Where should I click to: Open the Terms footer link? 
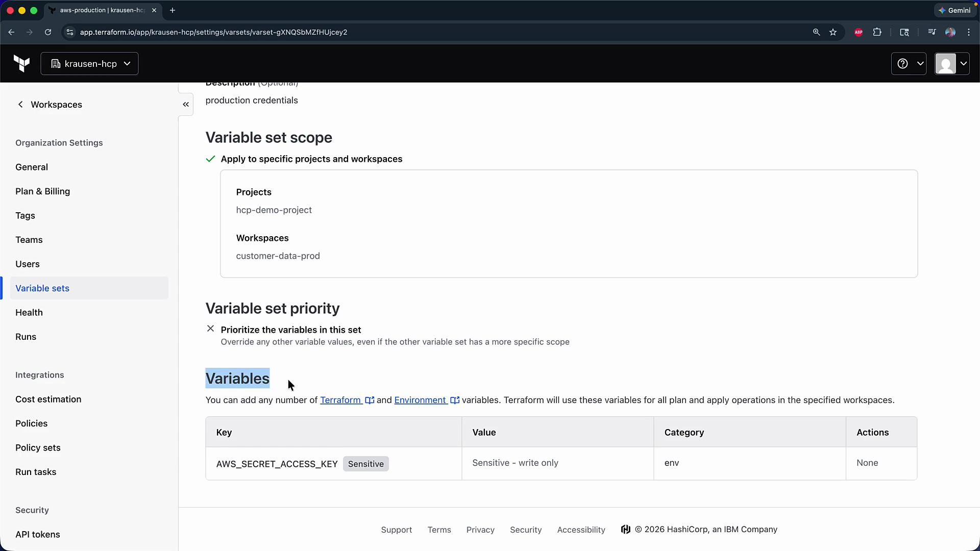click(x=439, y=530)
